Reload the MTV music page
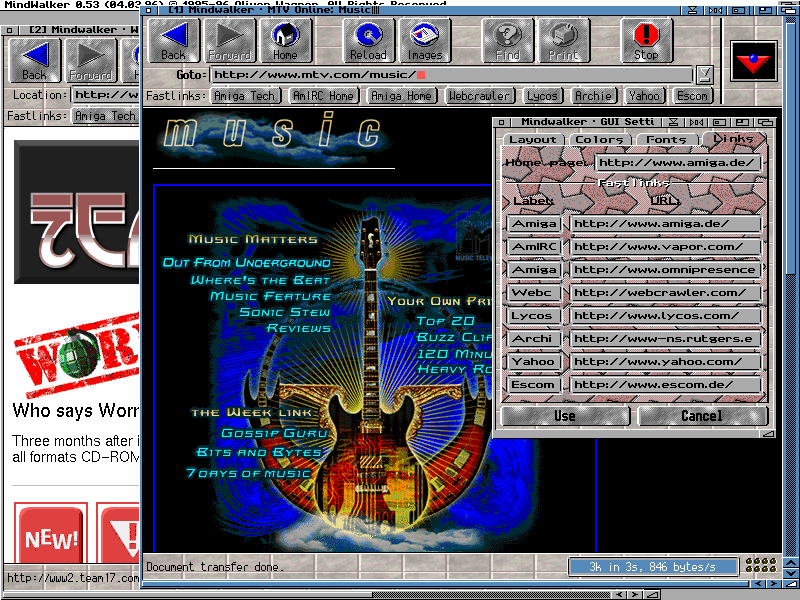Image resolution: width=800 pixels, height=600 pixels. (x=368, y=40)
